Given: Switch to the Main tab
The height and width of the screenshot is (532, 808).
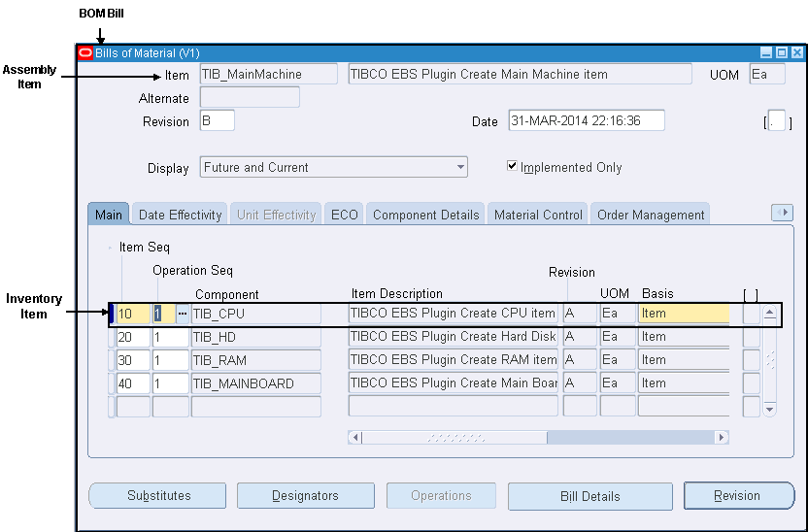Looking at the screenshot, I should click(x=109, y=215).
